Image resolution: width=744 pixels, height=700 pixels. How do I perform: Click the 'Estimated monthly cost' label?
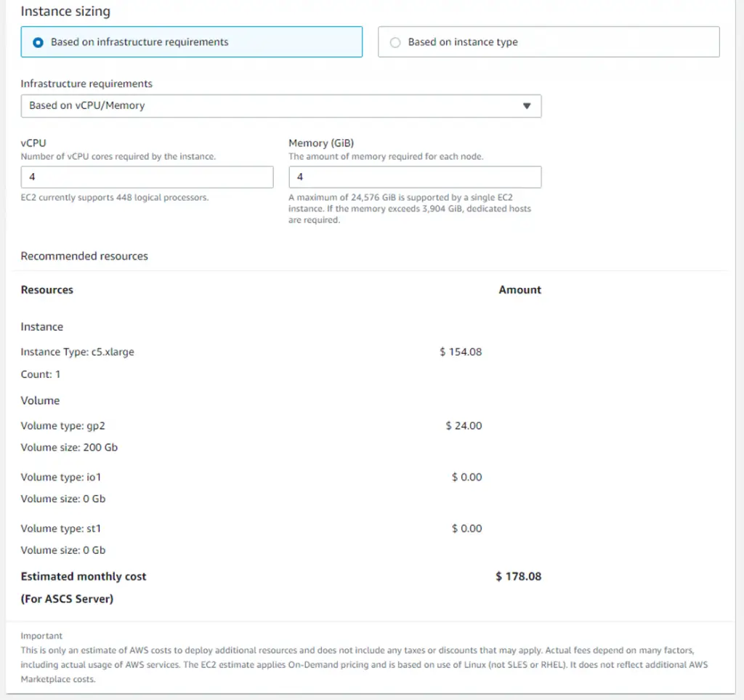click(84, 576)
